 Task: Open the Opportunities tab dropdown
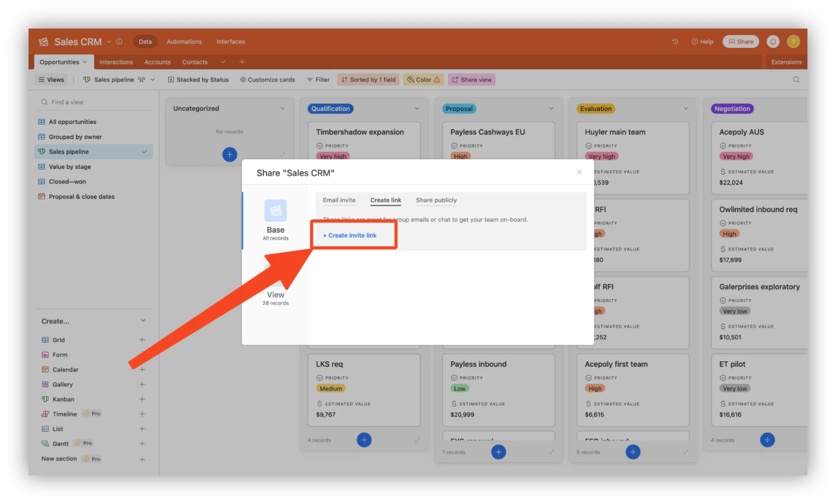[85, 62]
